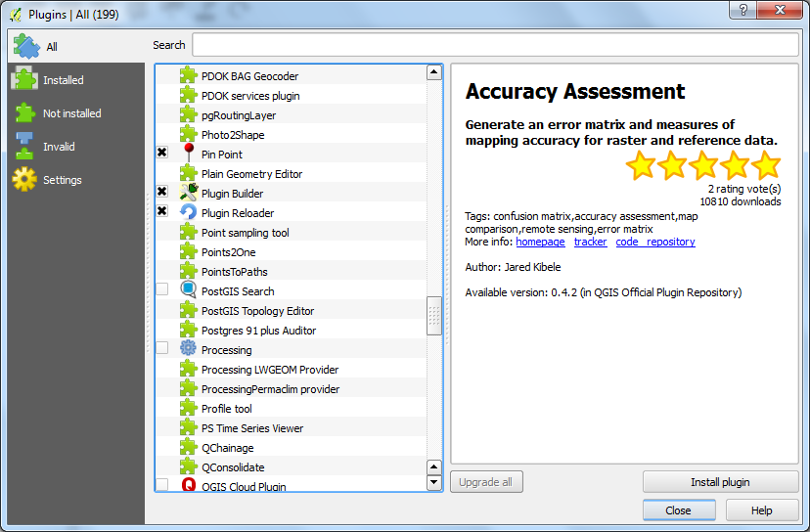Click the Photo2Shape puzzle icon
Image resolution: width=810 pixels, height=532 pixels.
[189, 134]
